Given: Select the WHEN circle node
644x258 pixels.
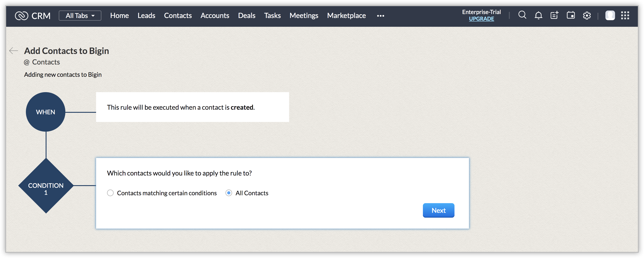Looking at the screenshot, I should coord(45,112).
